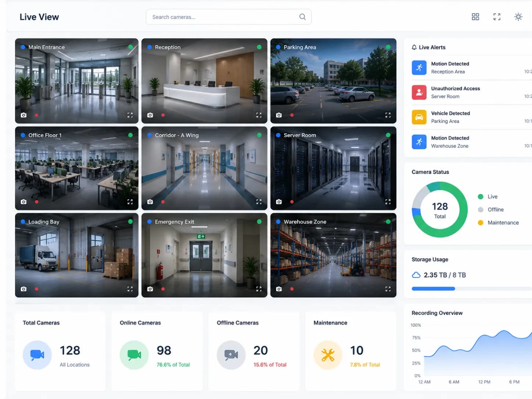Open the Maintenance card

(x=351, y=351)
